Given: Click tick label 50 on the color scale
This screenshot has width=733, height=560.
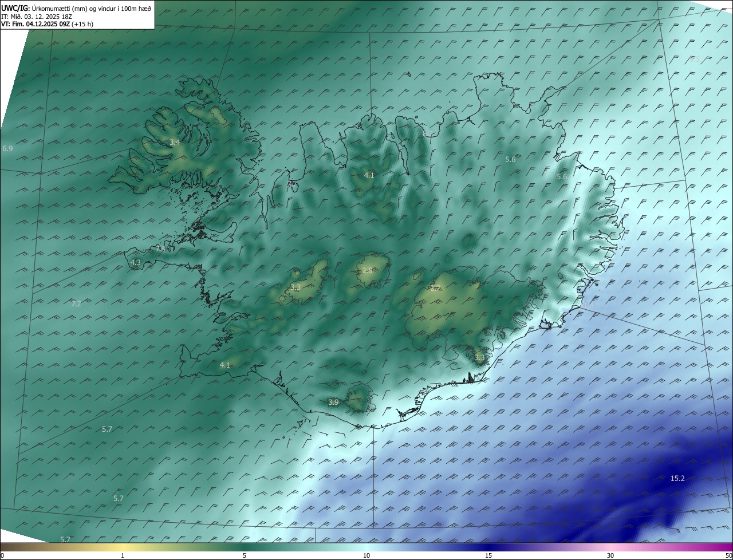Looking at the screenshot, I should pyautogui.click(x=728, y=555).
